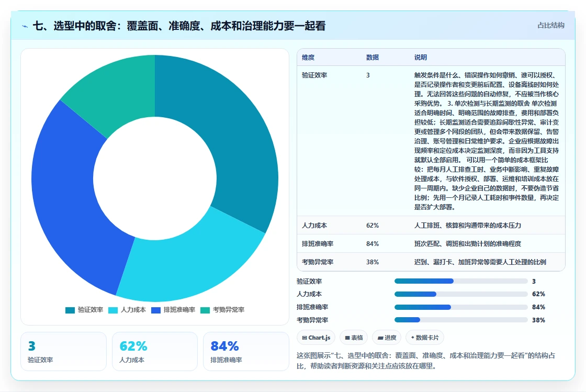This screenshot has width=586, height=392.
Task: Click the 84% table cell
Action: click(373, 244)
